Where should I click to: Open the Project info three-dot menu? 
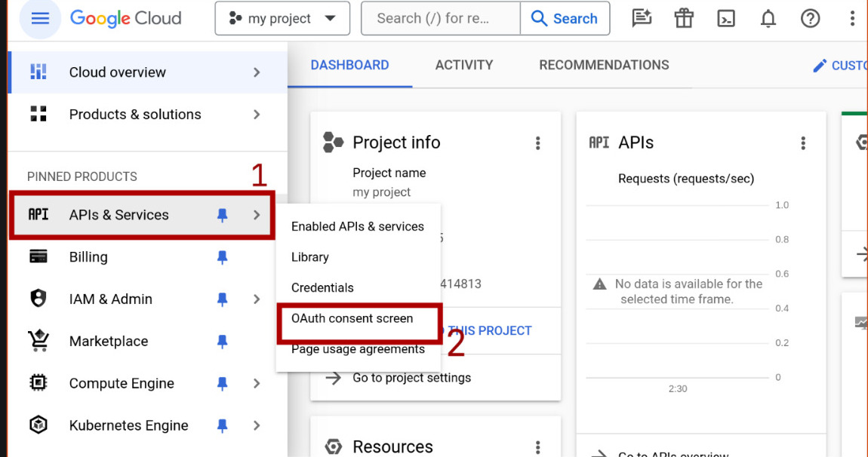pos(538,143)
